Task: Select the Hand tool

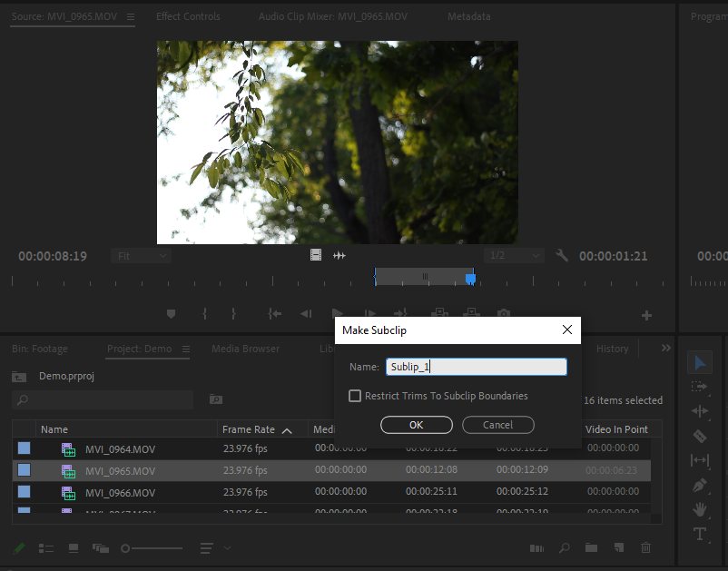Action: [x=700, y=509]
